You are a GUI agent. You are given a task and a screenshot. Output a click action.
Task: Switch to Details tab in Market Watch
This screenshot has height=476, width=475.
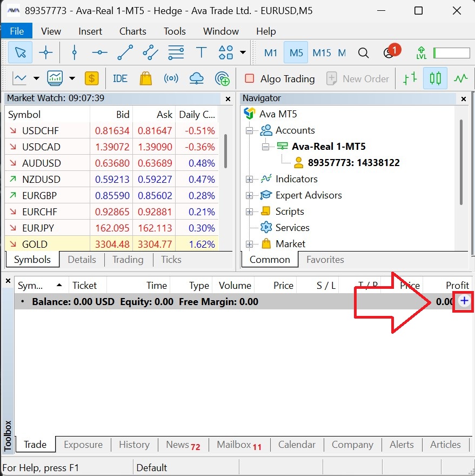tap(82, 260)
